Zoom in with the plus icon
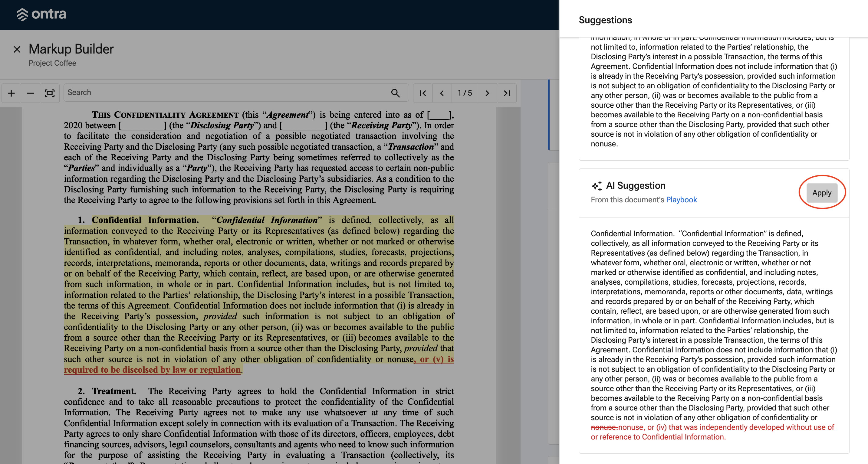Screen dimensions: 868x464 pos(11,93)
